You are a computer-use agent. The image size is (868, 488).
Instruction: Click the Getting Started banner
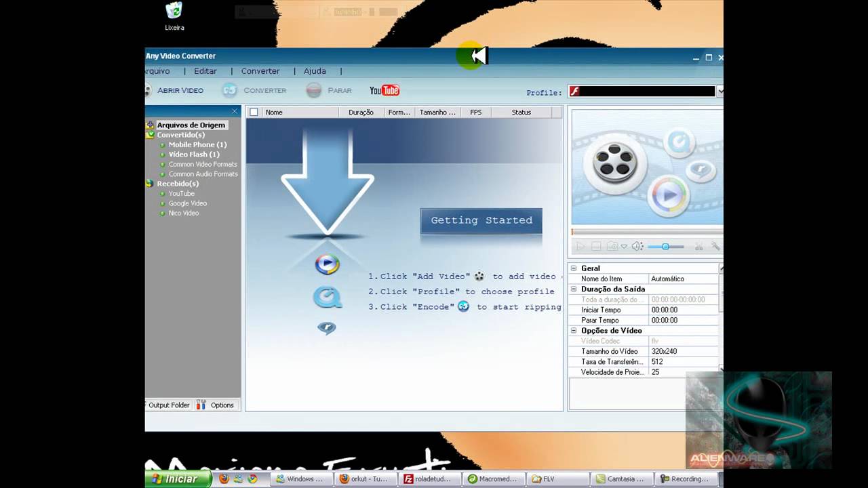[x=481, y=221]
